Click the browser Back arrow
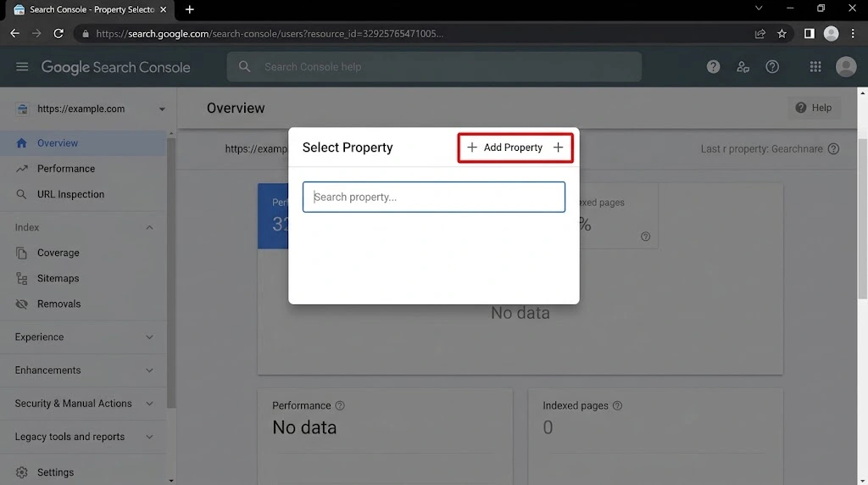 coord(15,34)
